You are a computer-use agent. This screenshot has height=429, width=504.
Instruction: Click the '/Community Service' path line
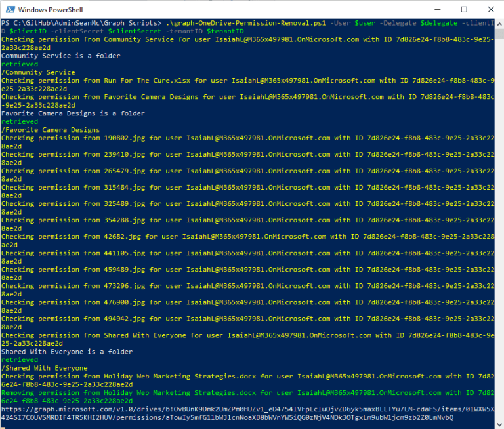click(x=38, y=72)
